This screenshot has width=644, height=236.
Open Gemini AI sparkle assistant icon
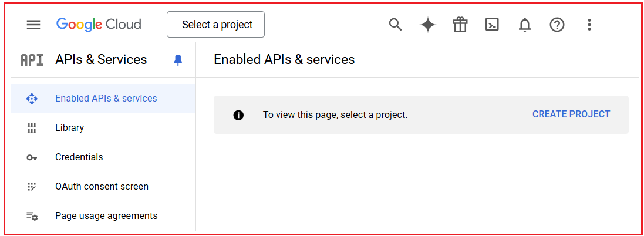point(427,25)
